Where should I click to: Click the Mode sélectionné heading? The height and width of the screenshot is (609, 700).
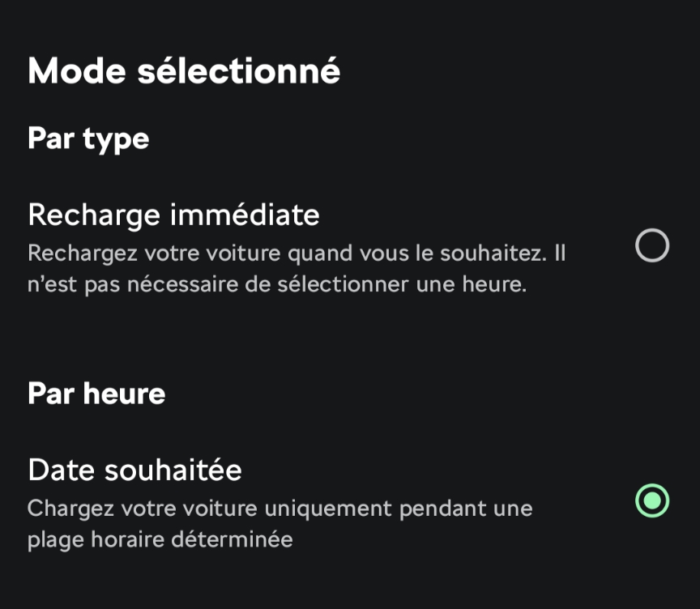click(x=184, y=71)
